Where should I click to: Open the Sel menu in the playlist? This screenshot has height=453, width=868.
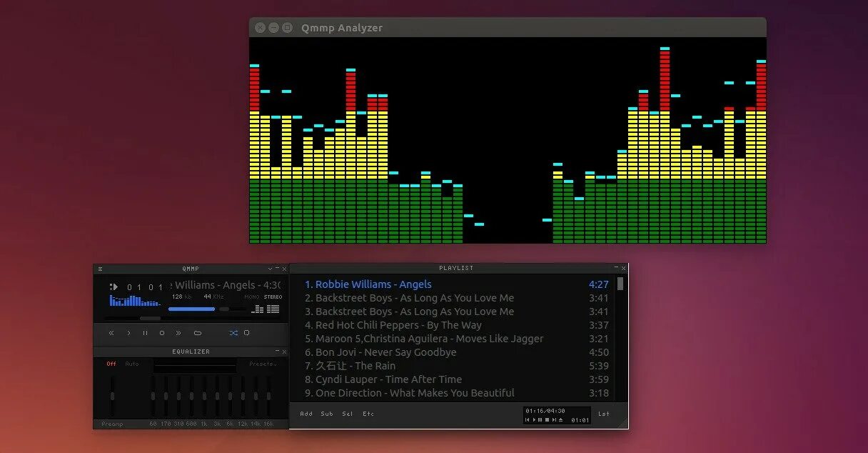click(348, 414)
